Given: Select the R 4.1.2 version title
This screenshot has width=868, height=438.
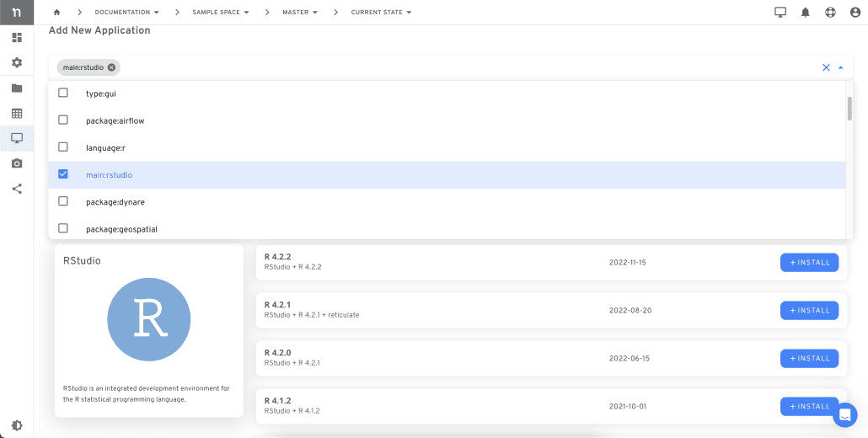Looking at the screenshot, I should [278, 401].
